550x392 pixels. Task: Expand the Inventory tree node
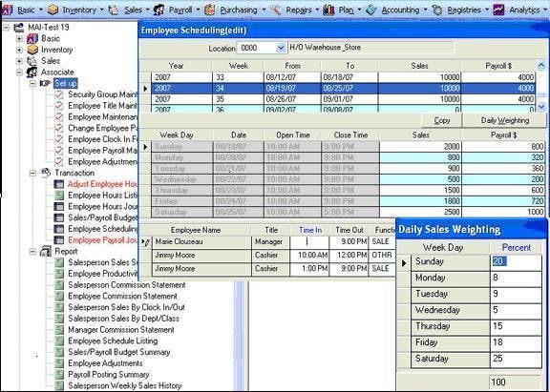pos(20,50)
